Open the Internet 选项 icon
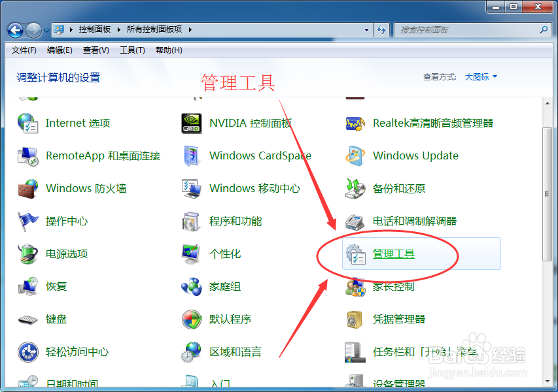 [x=28, y=123]
